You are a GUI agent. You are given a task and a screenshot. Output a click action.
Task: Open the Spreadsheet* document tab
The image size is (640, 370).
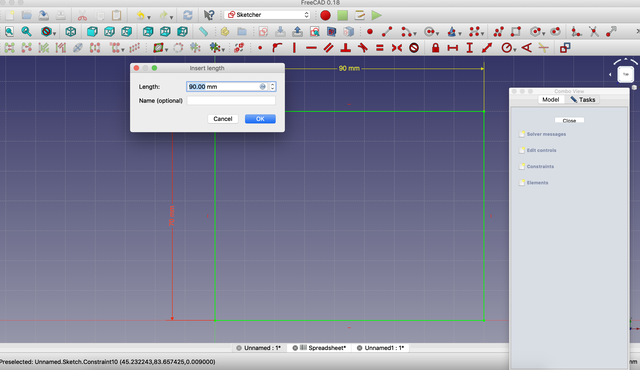pos(319,348)
